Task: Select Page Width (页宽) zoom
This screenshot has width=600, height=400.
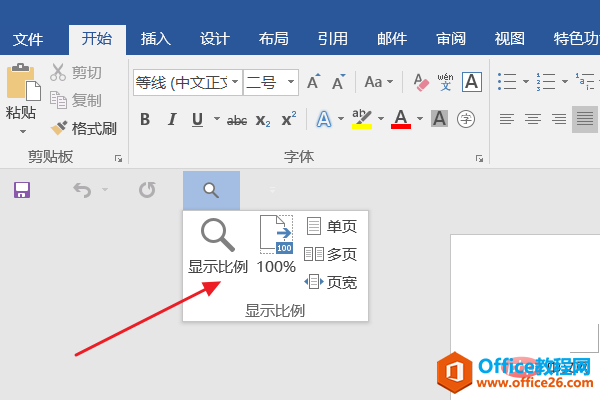Action: pyautogui.click(x=331, y=282)
